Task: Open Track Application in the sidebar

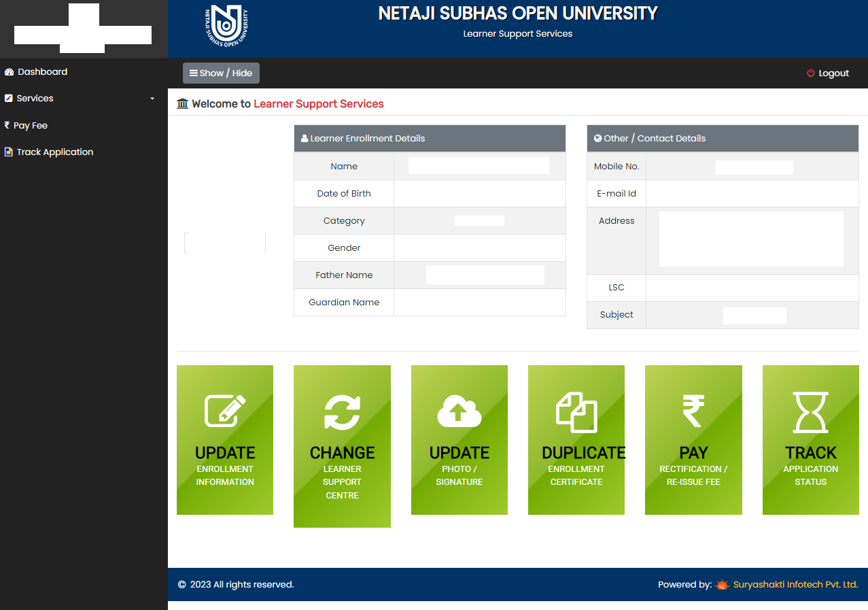Action: [84, 152]
